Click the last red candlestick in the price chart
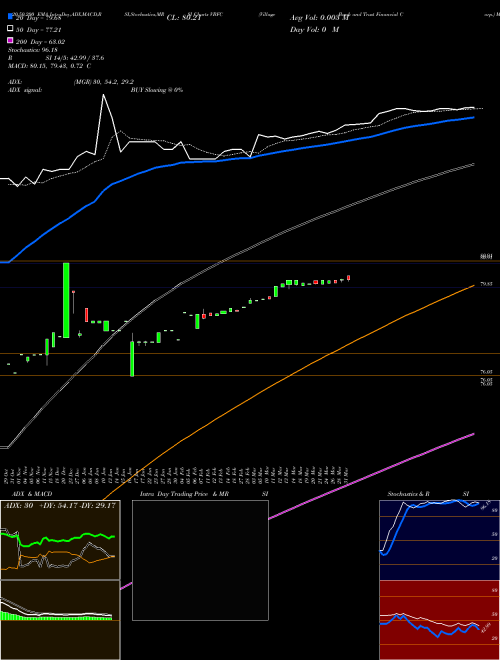The height and width of the screenshot is (660, 500). [x=348, y=278]
